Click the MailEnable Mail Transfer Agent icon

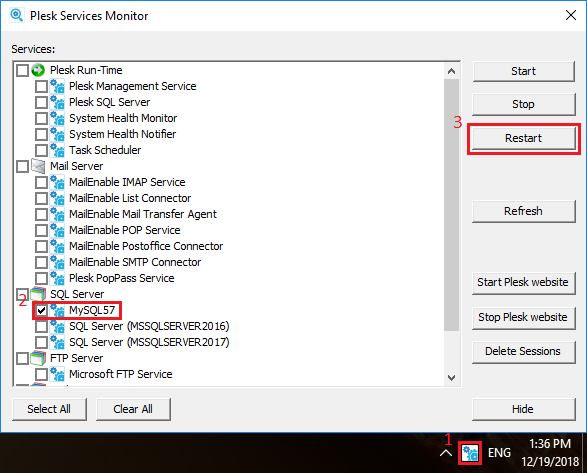[57, 214]
